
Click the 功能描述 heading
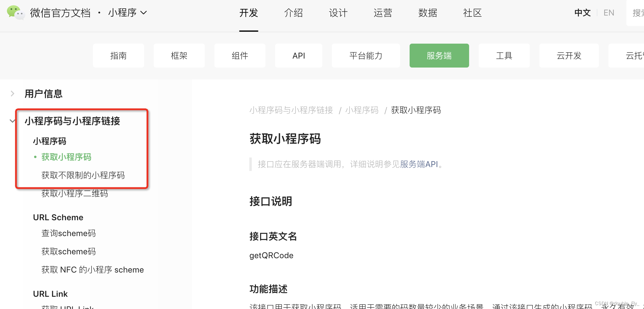coord(268,289)
